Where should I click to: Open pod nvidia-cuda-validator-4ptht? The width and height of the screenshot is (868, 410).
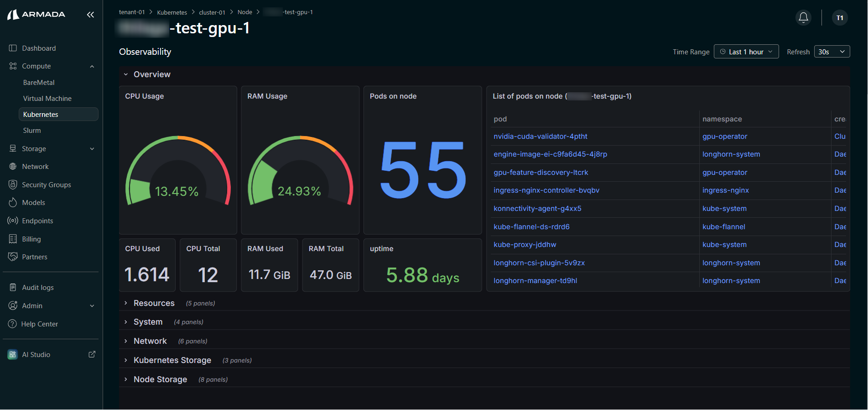click(x=541, y=137)
